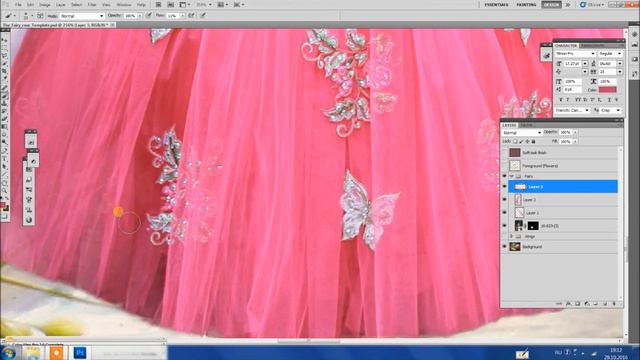Enable tablet pressure for opacity icon
The image size is (640, 360).
[149, 16]
